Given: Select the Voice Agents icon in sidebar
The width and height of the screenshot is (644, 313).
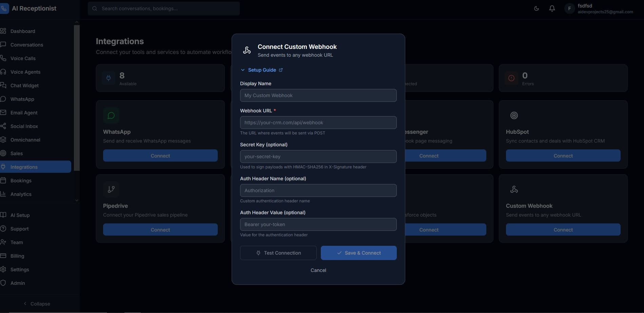Looking at the screenshot, I should pos(4,72).
